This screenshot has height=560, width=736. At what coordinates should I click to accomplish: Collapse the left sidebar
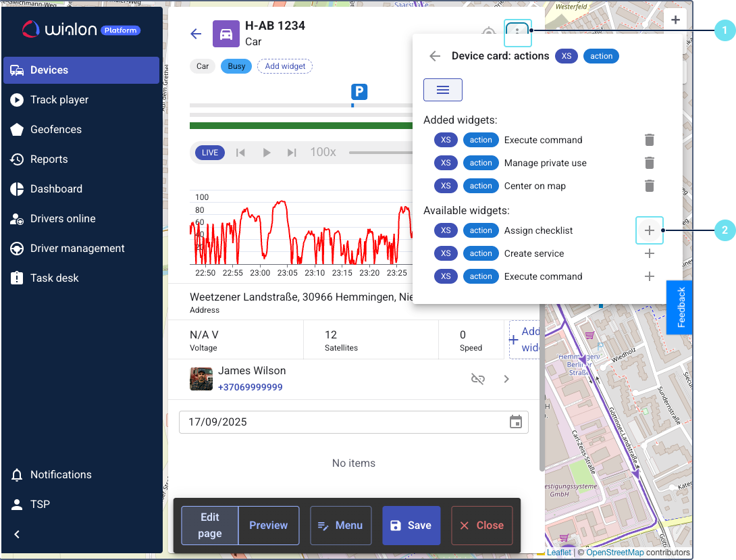18,534
